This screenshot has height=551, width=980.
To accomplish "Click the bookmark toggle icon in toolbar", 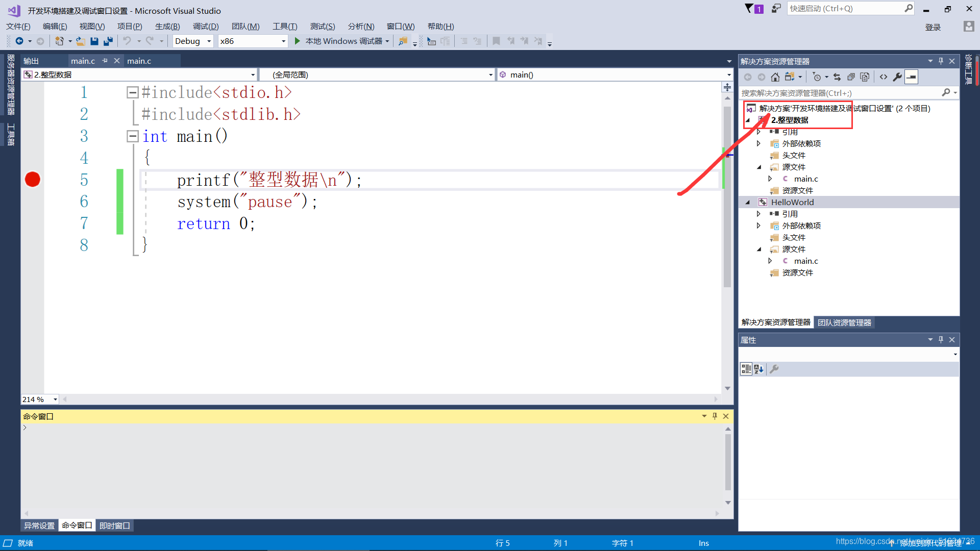I will pos(496,41).
